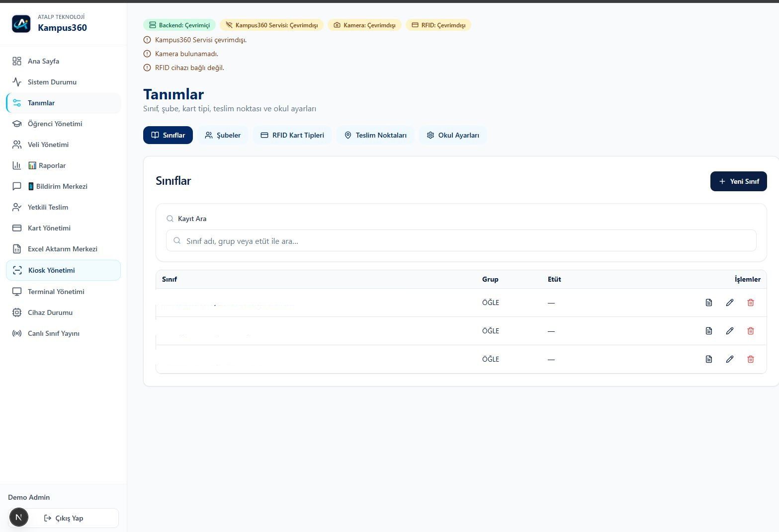Delete the first class row via trash icon
Viewport: 779px width, 532px height.
tap(751, 303)
